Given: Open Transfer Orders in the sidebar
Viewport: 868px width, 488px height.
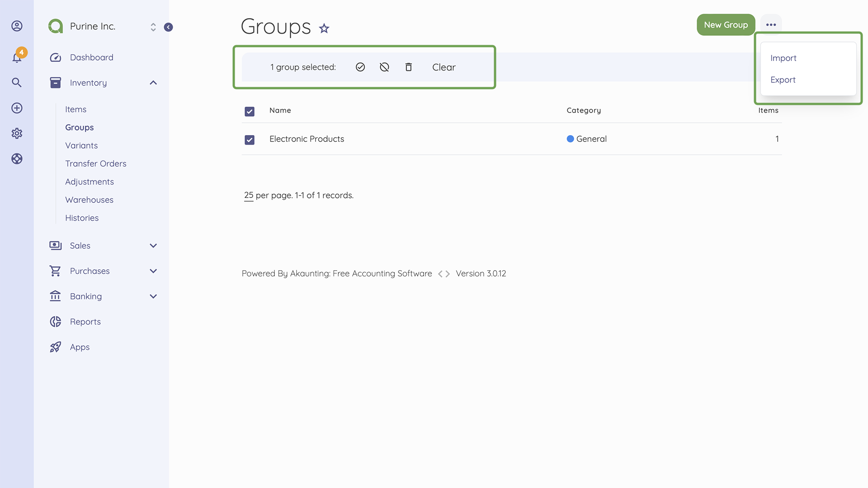Looking at the screenshot, I should point(95,163).
